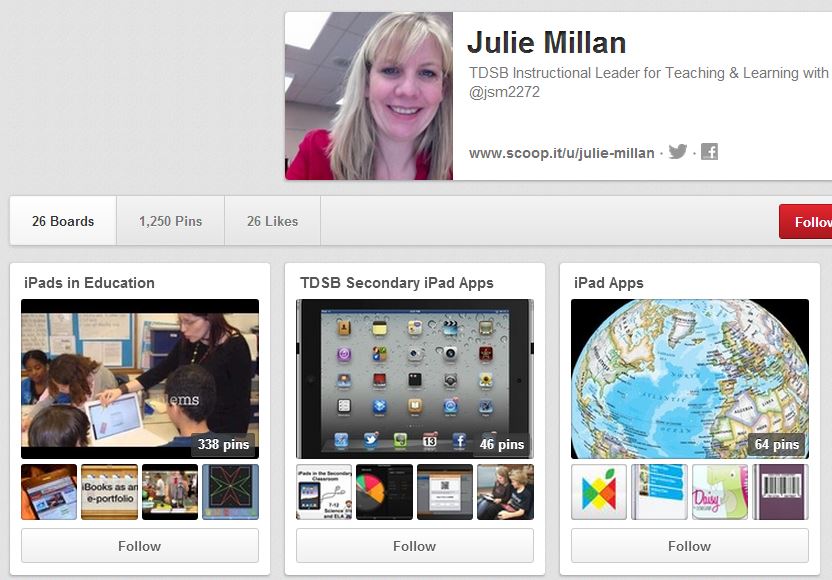
Task: Open the barcode thumbnail in iPad Apps
Action: 780,492
